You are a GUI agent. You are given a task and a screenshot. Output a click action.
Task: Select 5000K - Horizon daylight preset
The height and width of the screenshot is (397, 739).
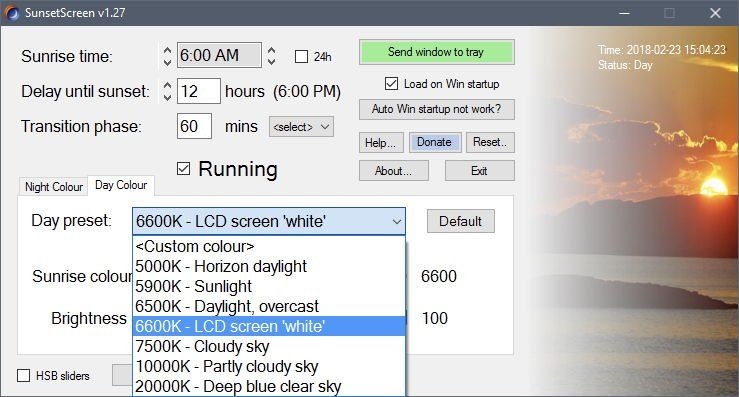pyautogui.click(x=269, y=266)
